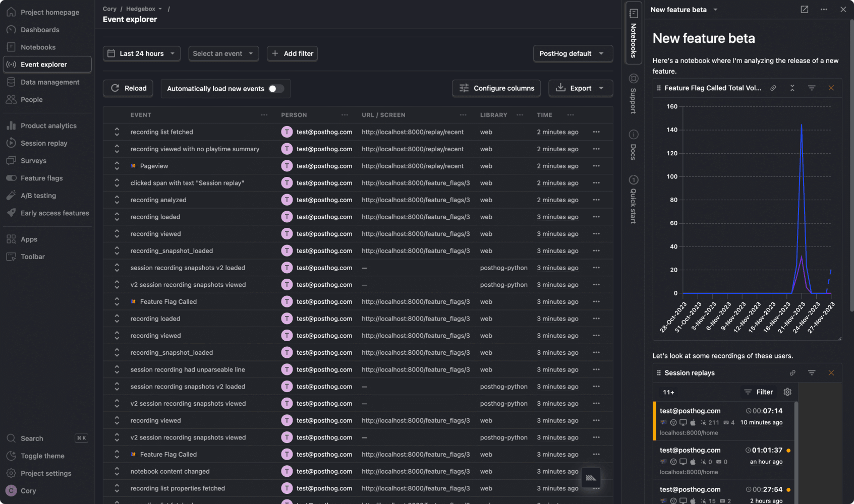Click the Session replay sidebar icon

pos(11,143)
